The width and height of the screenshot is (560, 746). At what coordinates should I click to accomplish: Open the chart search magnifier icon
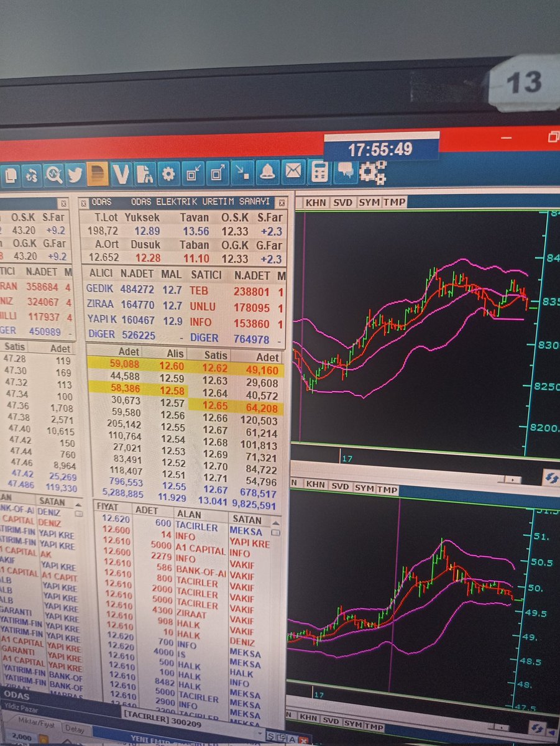(53, 175)
